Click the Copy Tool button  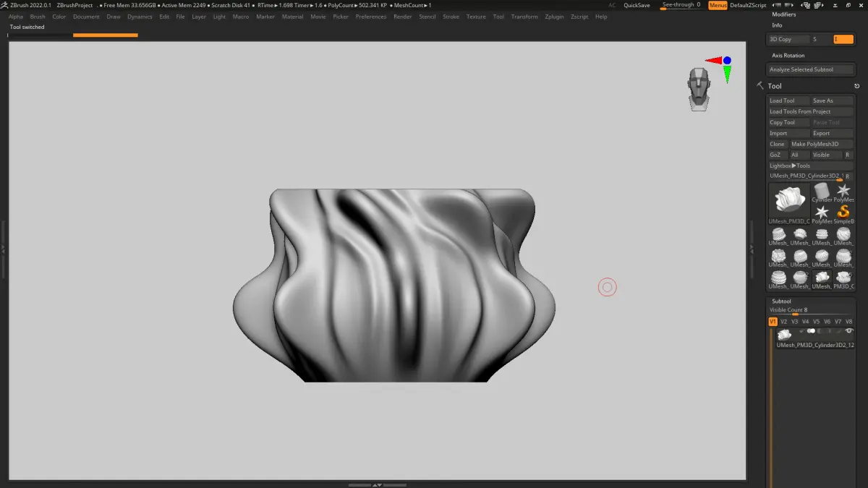(x=788, y=122)
